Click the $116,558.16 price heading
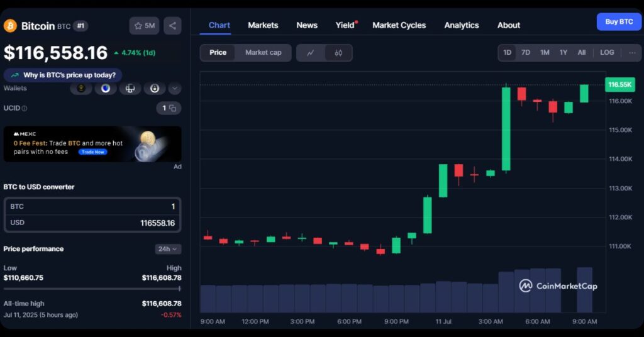The height and width of the screenshot is (337, 644). tap(55, 53)
